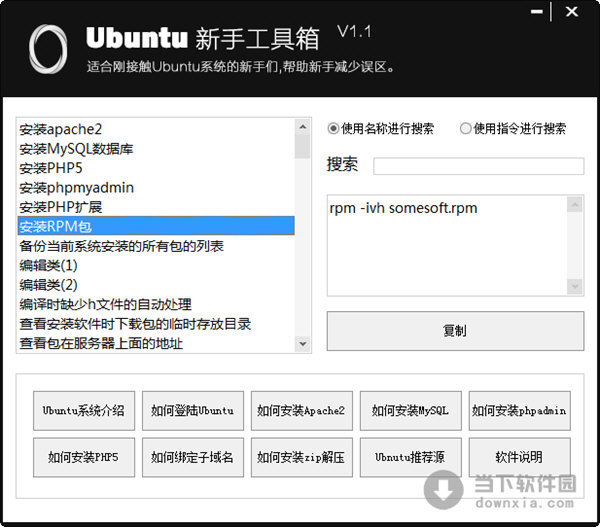Click the Ubuntu toolbox ring logo

coord(48,49)
